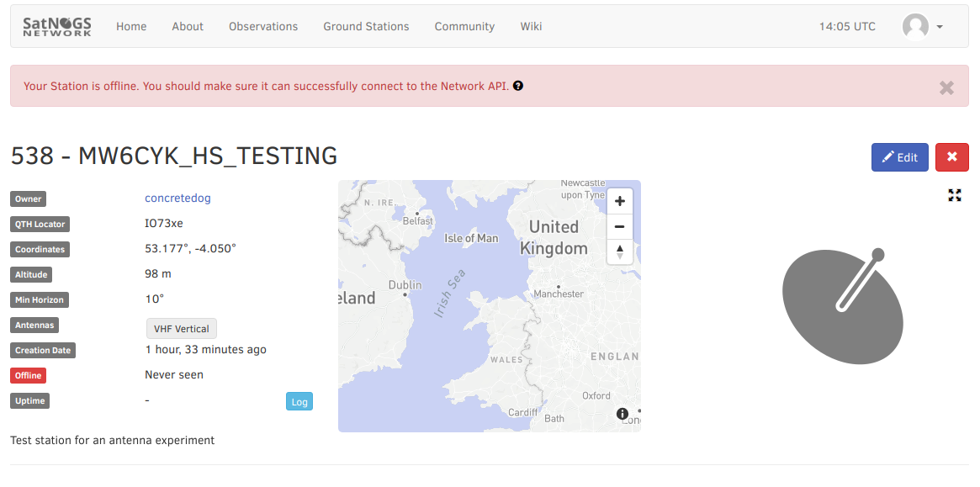Viewport: 980px width, 487px height.
Task: Zoom in on the map
Action: coord(620,201)
